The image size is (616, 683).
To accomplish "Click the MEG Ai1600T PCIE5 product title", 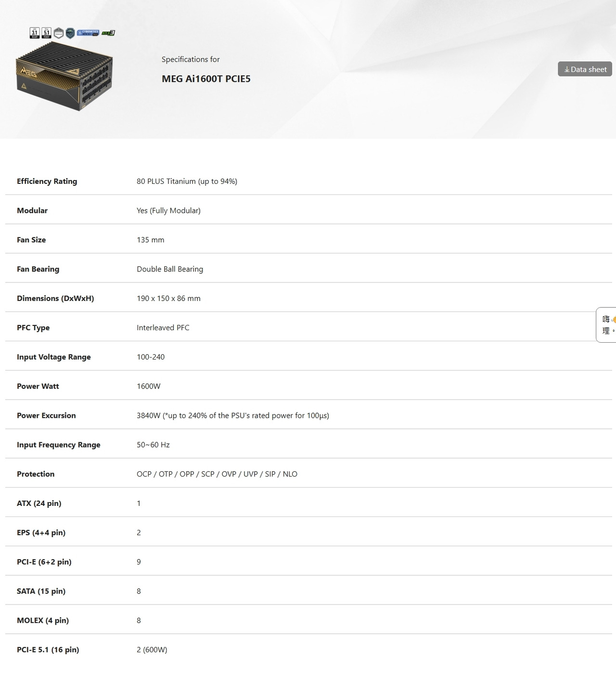I will click(206, 79).
